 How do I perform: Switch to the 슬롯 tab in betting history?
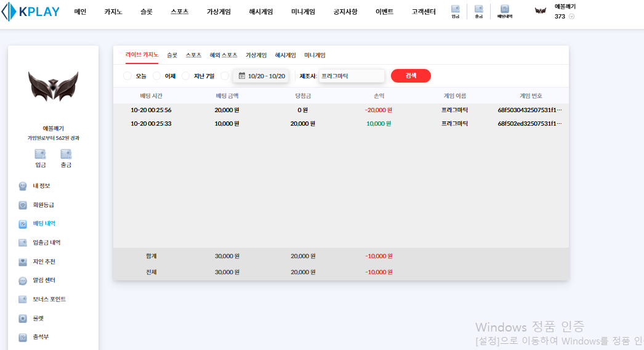(172, 55)
